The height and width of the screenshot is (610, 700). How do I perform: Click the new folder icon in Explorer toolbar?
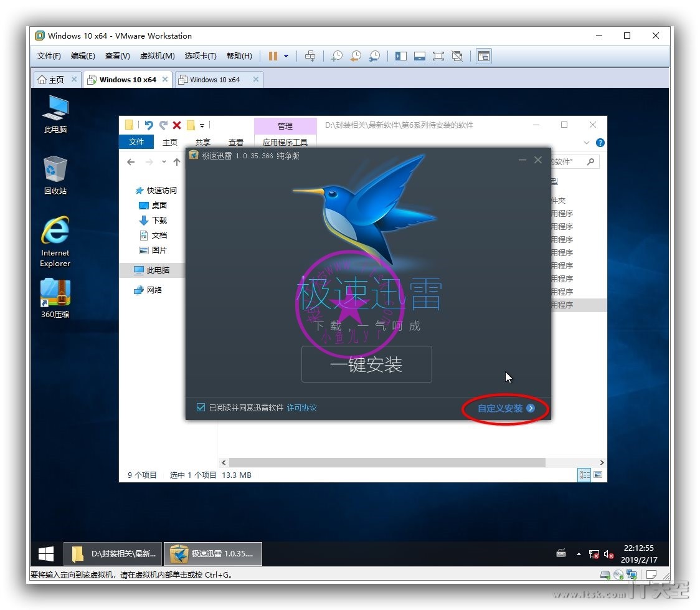191,125
